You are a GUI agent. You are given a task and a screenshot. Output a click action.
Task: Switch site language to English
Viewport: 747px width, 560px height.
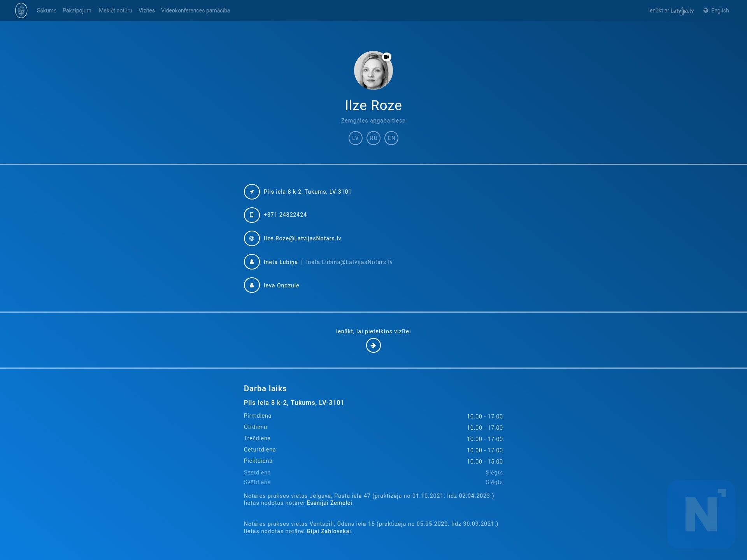720,10
